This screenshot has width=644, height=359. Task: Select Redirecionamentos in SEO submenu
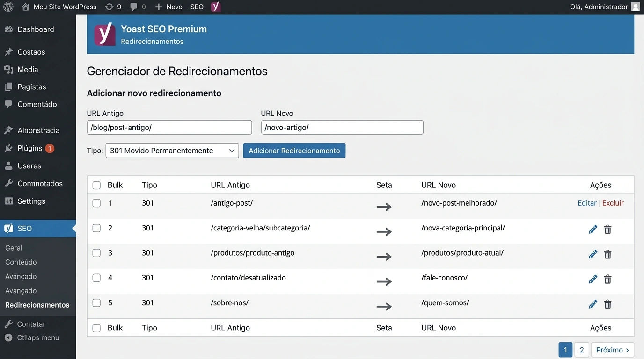click(x=37, y=305)
